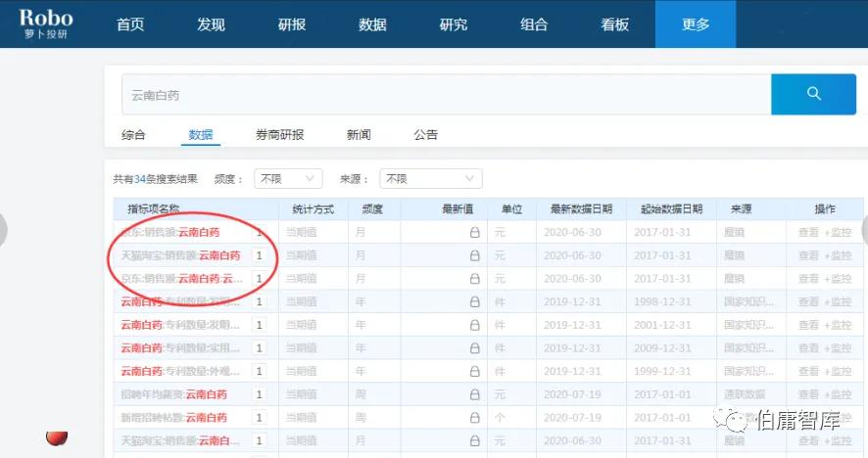Click the "1" count box in the 新增招聘帖数 row

[x=259, y=418]
